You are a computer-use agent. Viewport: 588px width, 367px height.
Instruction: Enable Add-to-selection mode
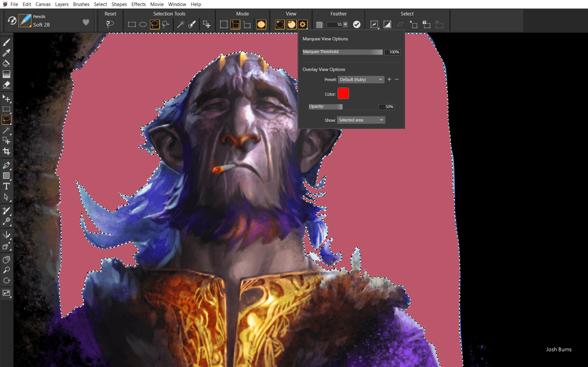235,24
